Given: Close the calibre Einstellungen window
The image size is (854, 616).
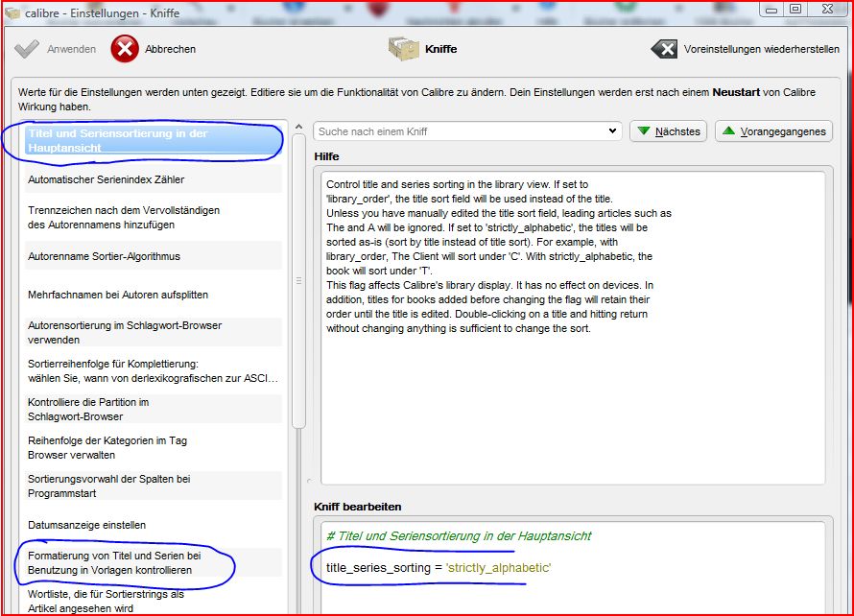Looking at the screenshot, I should click(827, 10).
